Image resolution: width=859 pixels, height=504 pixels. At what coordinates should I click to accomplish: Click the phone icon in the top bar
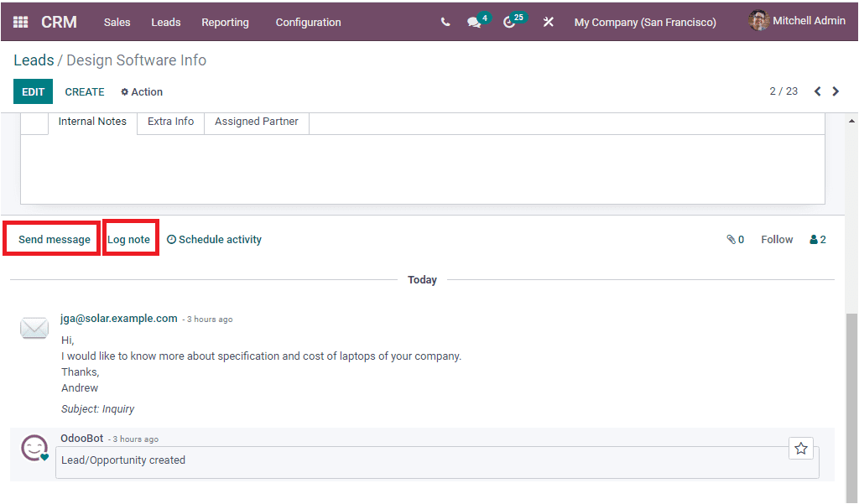click(x=445, y=22)
